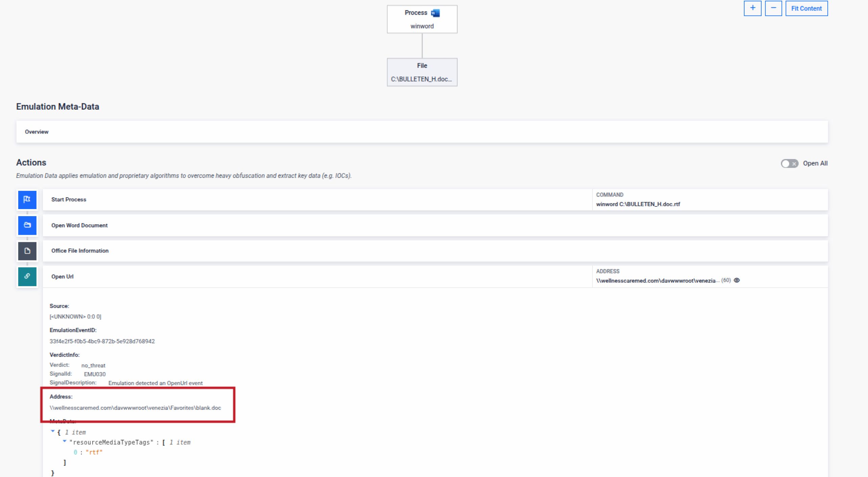The width and height of the screenshot is (868, 477).
Task: Collapse the root MetaData JSON object
Action: tap(53, 431)
